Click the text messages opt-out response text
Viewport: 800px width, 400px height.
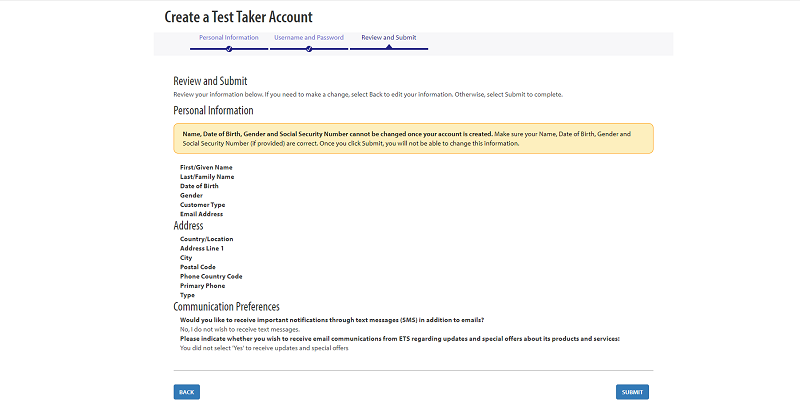click(239, 329)
